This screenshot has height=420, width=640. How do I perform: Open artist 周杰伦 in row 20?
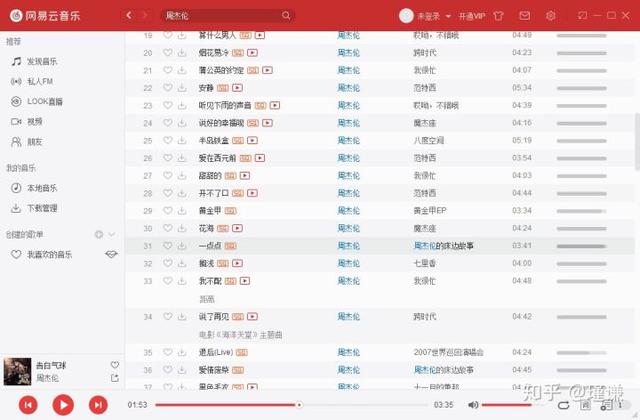349,53
